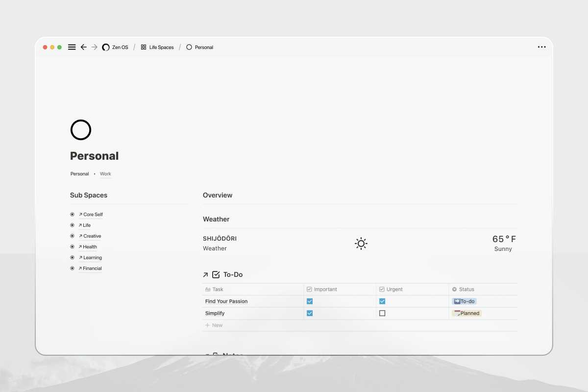Check Urgent for Simplify
The width and height of the screenshot is (588, 392).
382,313
